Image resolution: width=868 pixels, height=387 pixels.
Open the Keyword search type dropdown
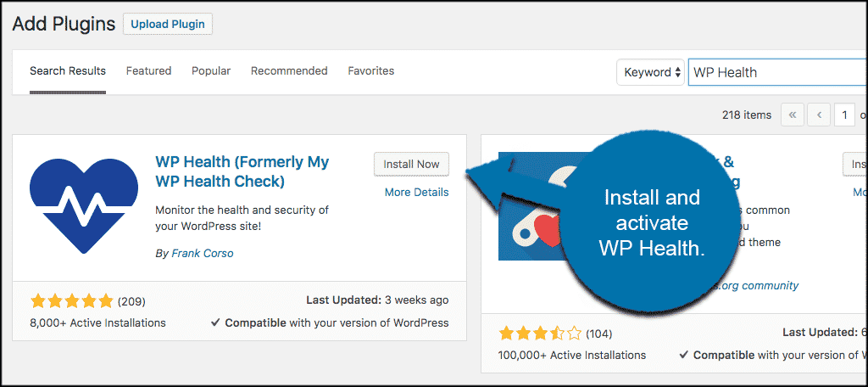pyautogui.click(x=651, y=72)
